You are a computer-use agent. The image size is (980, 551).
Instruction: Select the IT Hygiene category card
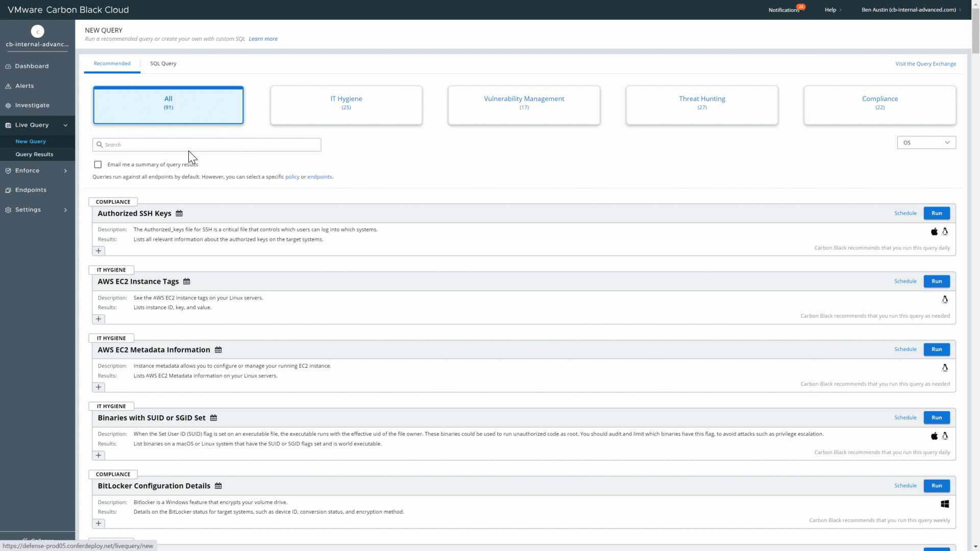346,105
